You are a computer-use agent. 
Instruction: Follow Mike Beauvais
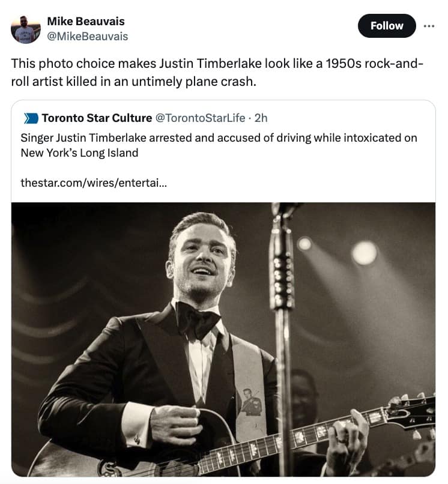(387, 26)
